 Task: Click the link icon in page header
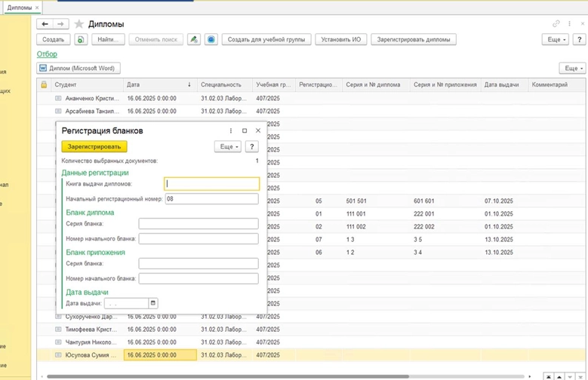[x=557, y=24]
